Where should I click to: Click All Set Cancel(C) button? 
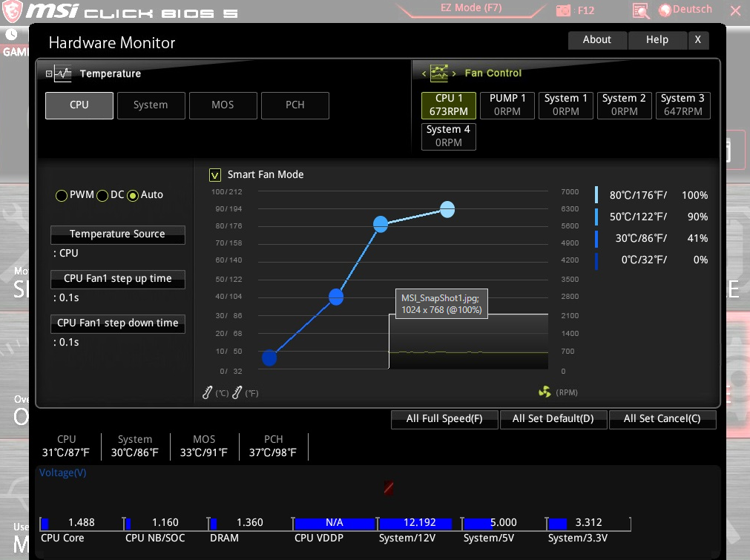click(x=662, y=419)
